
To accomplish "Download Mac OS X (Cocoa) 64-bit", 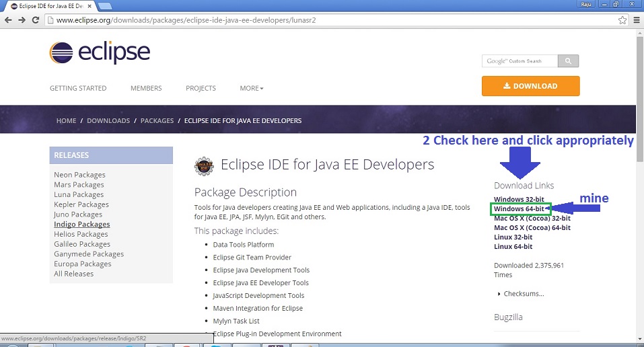I will [532, 227].
